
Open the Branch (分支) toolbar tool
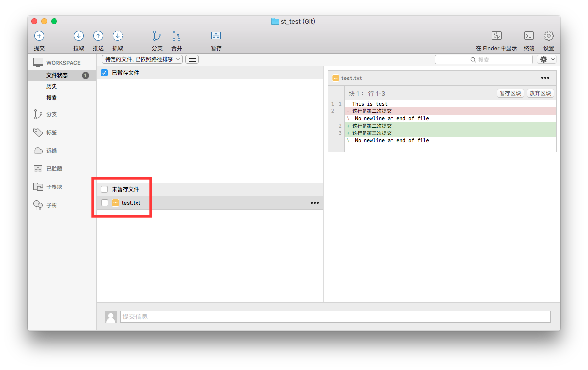click(x=157, y=36)
